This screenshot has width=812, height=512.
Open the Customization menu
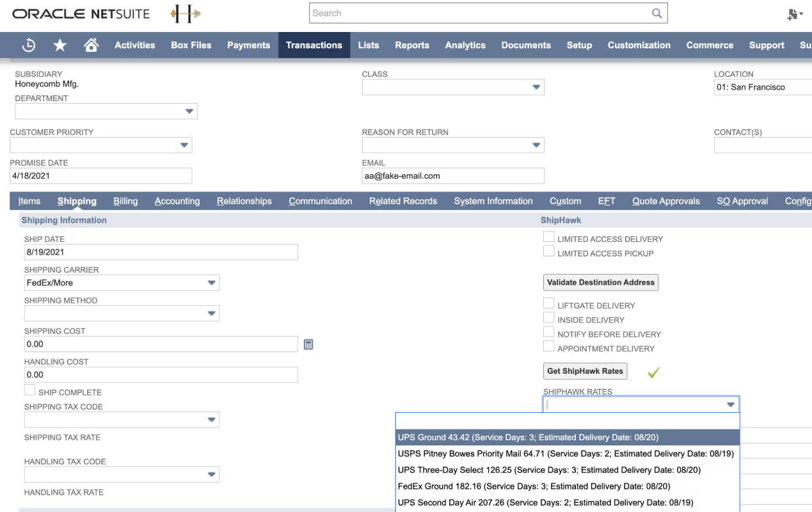pos(639,45)
